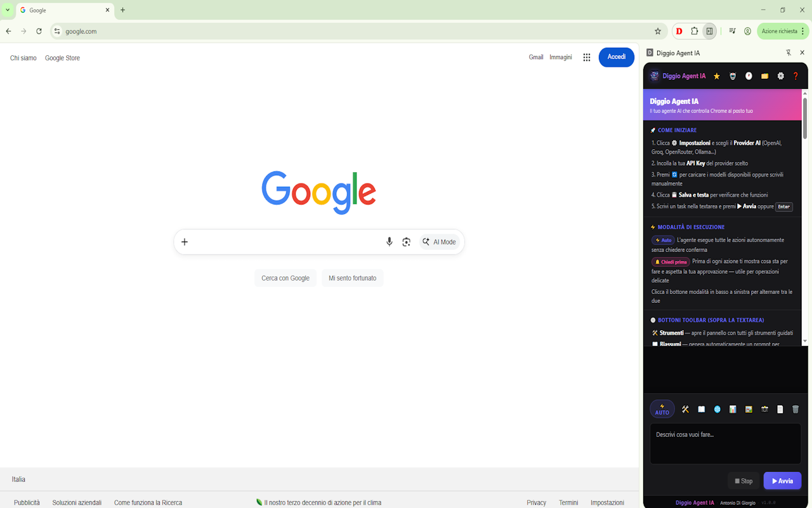The height and width of the screenshot is (508, 812).
Task: Open Immagini in Google header
Action: coord(561,57)
